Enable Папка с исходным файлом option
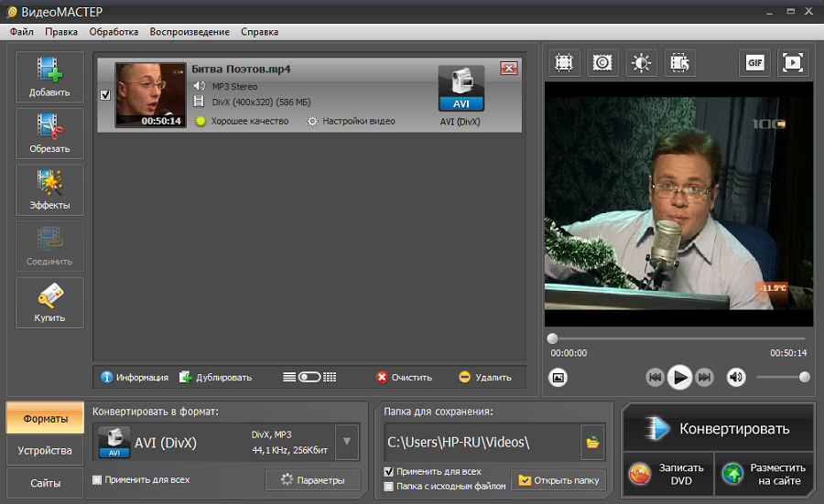The height and width of the screenshot is (504, 824). (x=389, y=486)
